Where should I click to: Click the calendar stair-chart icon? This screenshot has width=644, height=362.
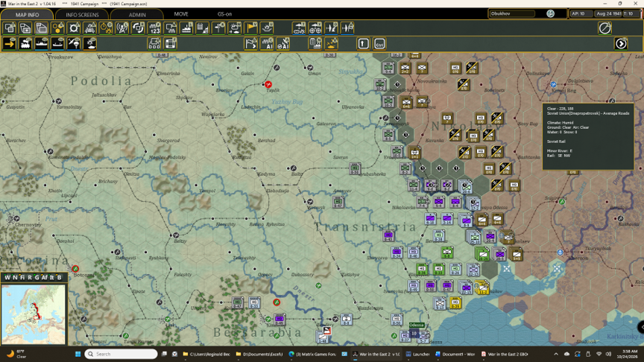point(203,28)
